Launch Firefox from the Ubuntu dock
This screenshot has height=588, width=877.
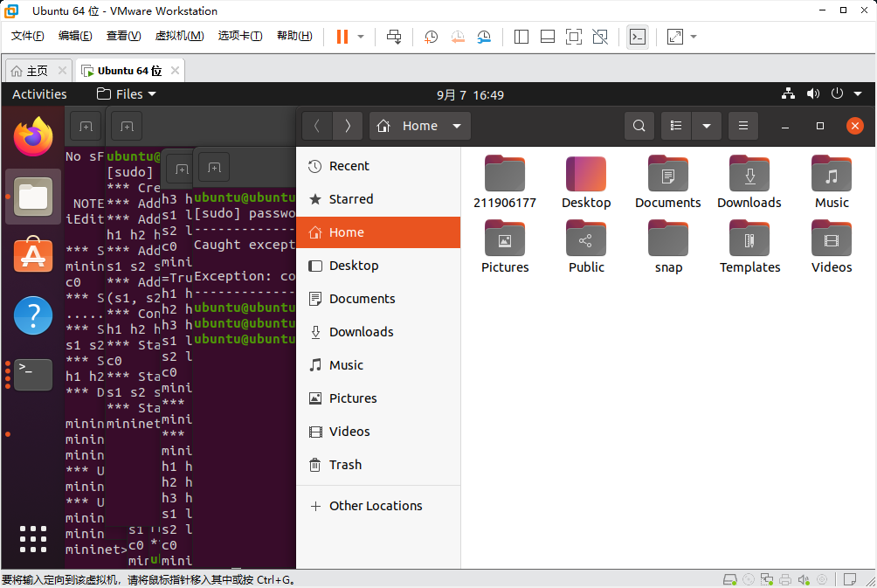click(x=33, y=137)
